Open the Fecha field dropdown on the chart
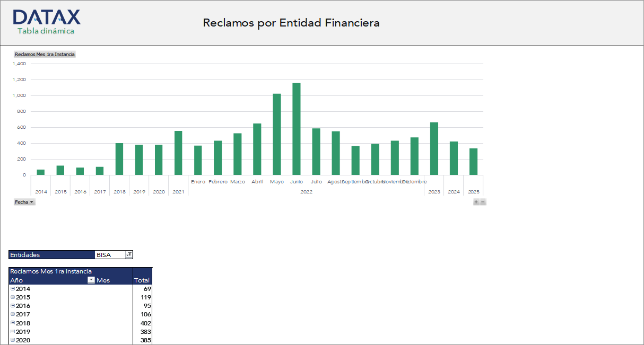This screenshot has width=644, height=345. pyautogui.click(x=24, y=202)
